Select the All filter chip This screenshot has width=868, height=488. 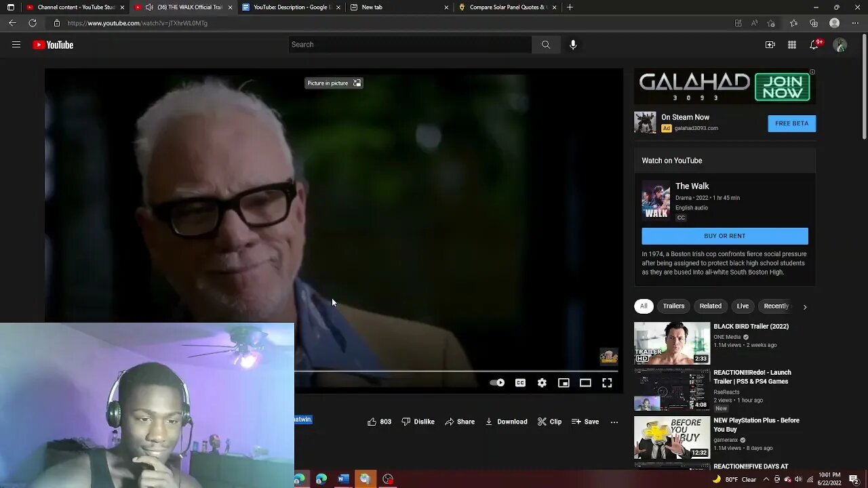644,306
